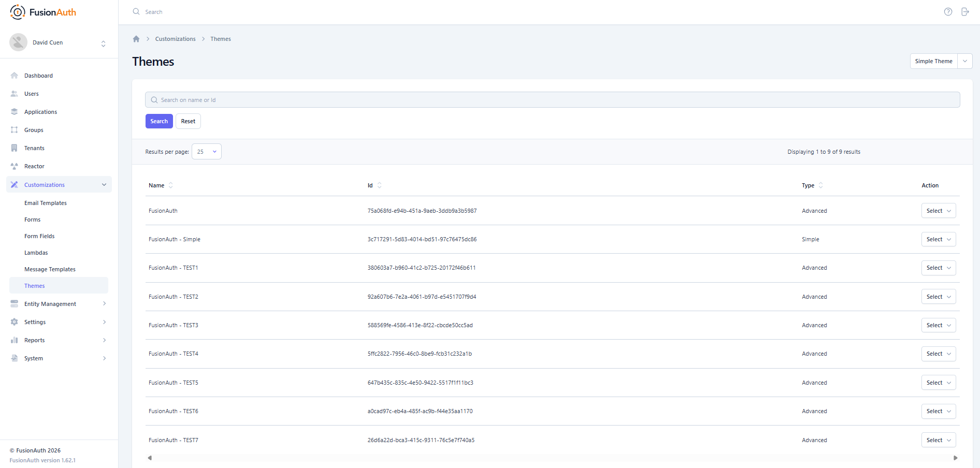This screenshot has width=980, height=468.
Task: Click the Applications sidebar icon
Action: (x=15, y=112)
